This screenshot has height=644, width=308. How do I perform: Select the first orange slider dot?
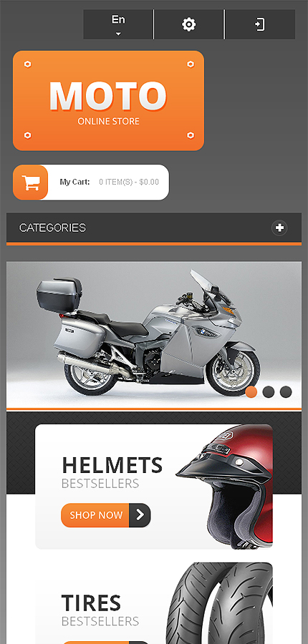coord(251,392)
